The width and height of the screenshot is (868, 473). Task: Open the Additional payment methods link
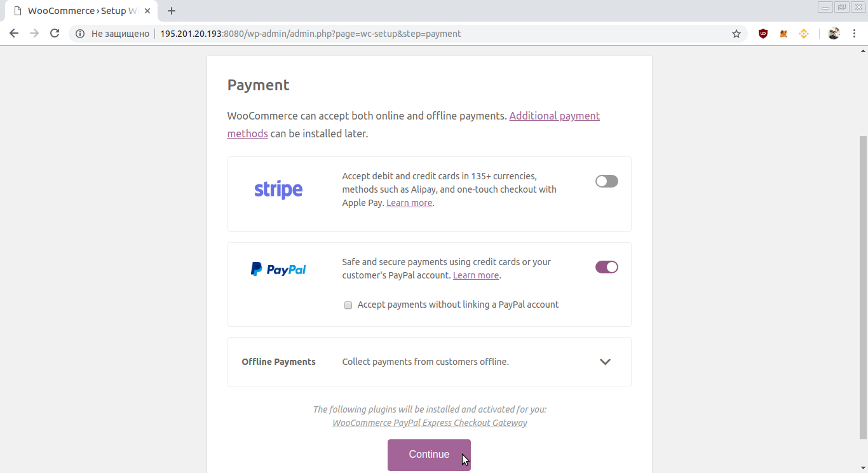(x=414, y=125)
